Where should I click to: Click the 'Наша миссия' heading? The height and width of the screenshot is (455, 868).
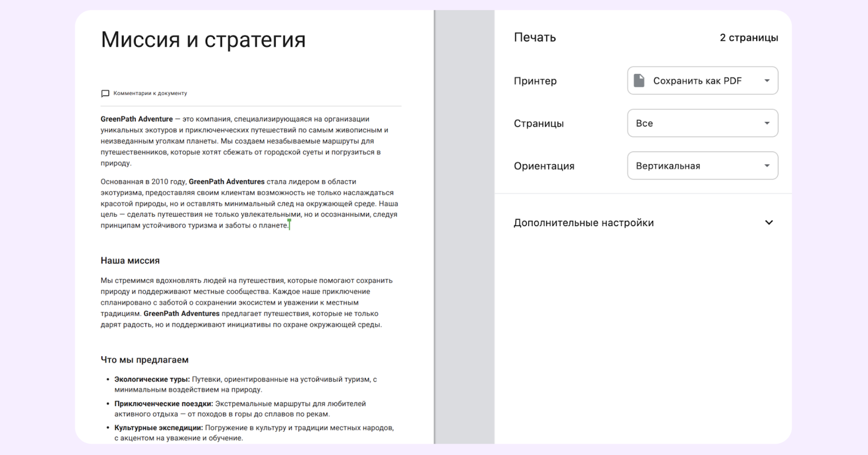pyautogui.click(x=130, y=261)
